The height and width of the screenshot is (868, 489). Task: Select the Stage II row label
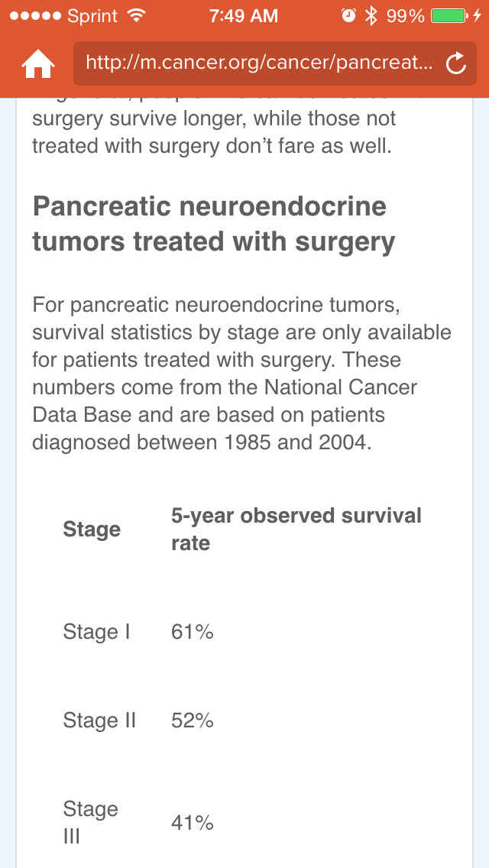point(99,721)
